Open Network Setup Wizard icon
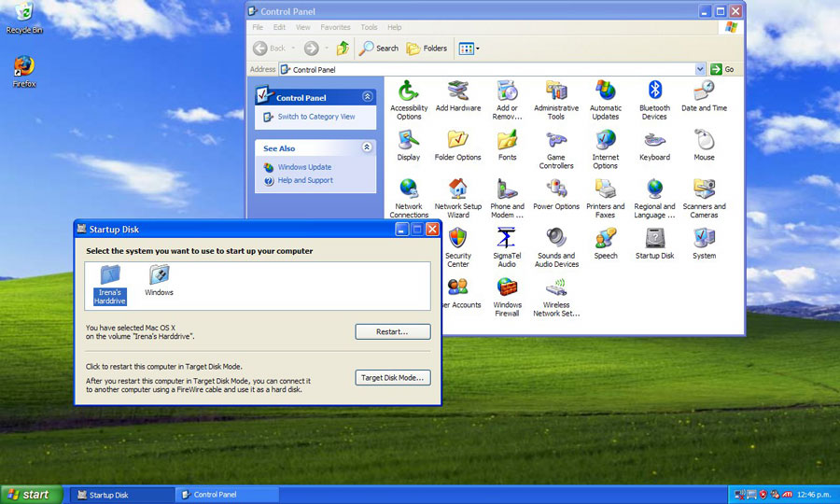The height and width of the screenshot is (504, 840). pos(458,198)
